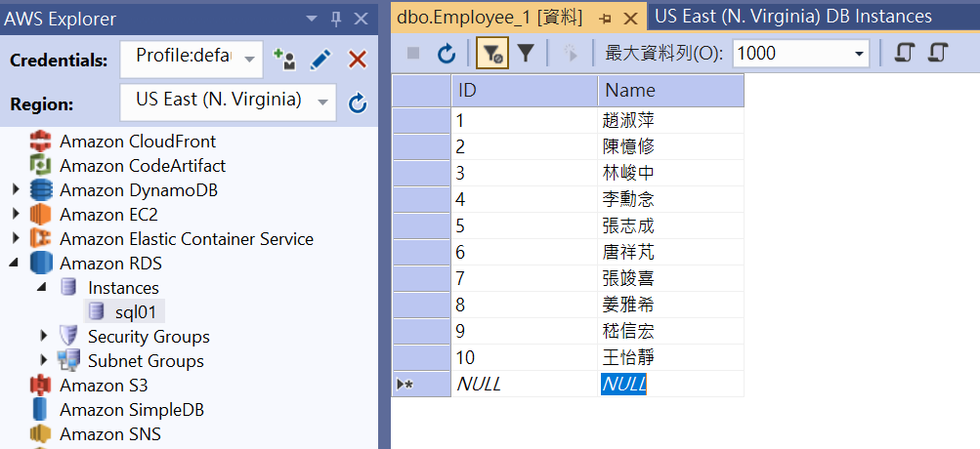Click the highlighted NULL Name cell
Viewport: 980px width, 449px height.
pos(670,384)
